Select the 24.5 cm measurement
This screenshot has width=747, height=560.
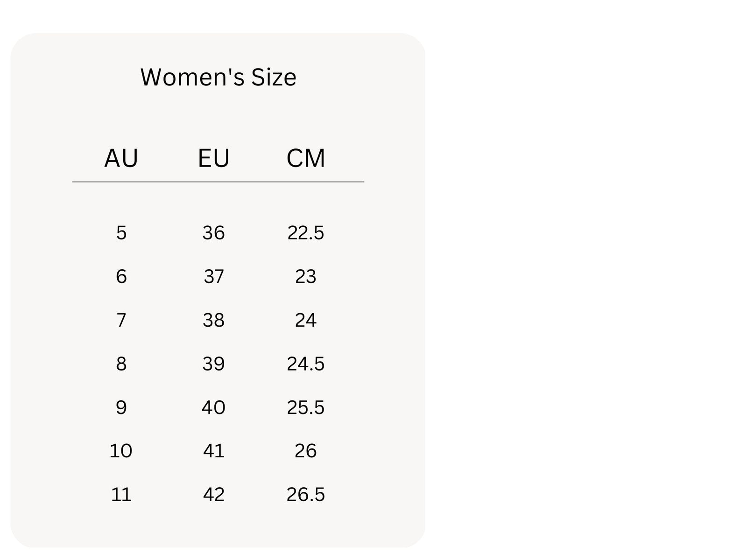click(306, 364)
